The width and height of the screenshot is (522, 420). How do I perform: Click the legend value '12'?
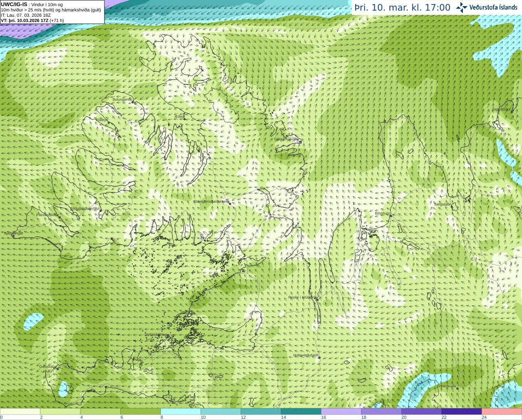click(243, 417)
